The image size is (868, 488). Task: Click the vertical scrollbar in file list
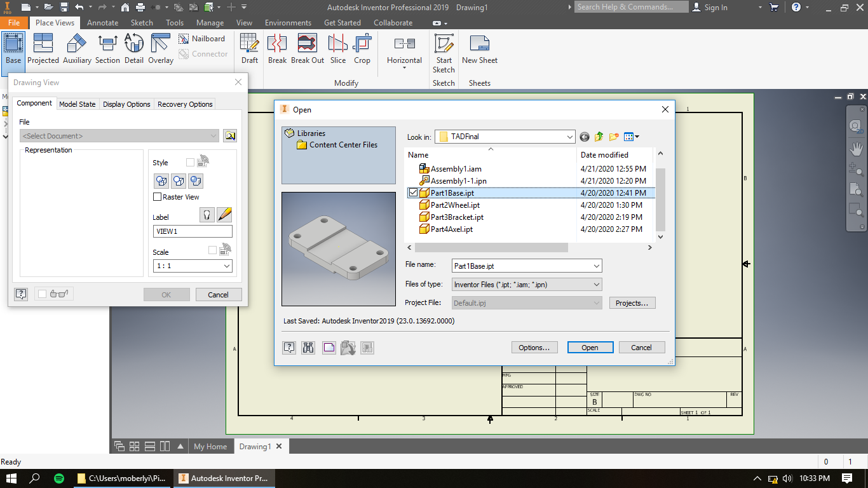point(660,200)
